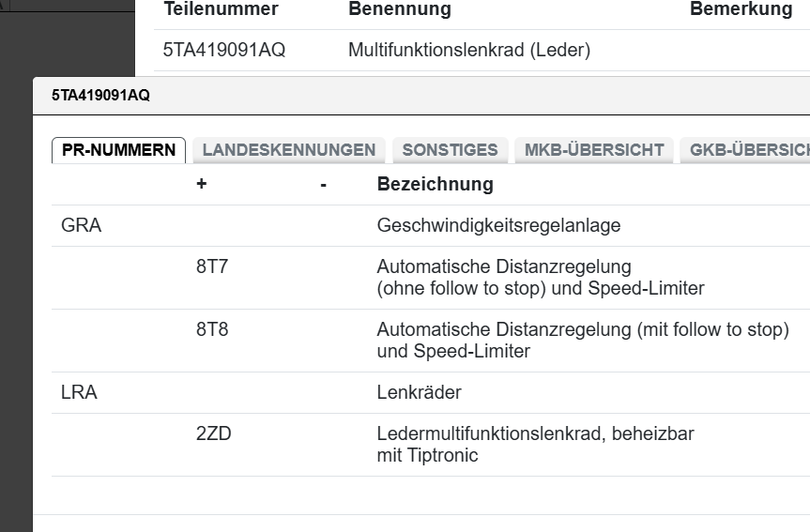This screenshot has height=532, width=810.
Task: Click the Bezeichnung column header
Action: tap(435, 184)
